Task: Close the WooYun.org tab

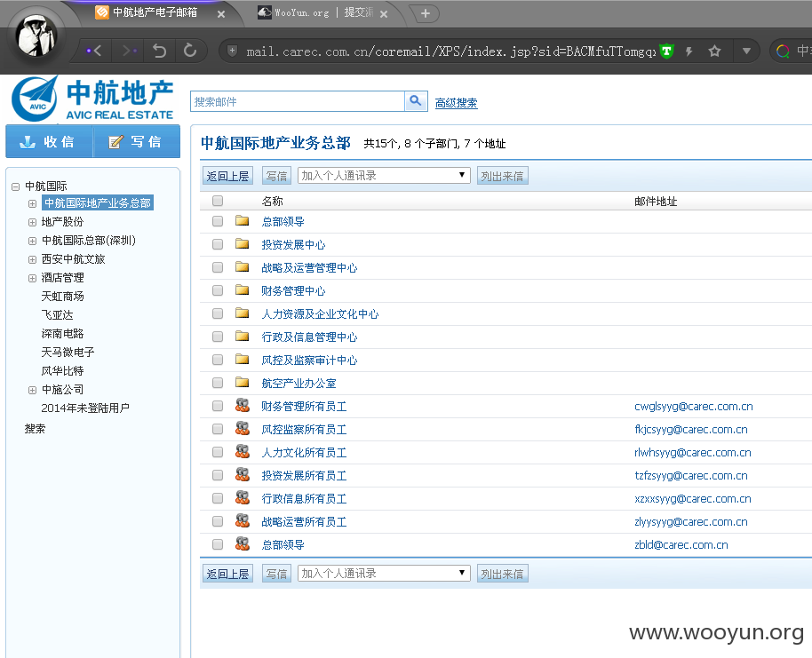Action: pyautogui.click(x=384, y=14)
